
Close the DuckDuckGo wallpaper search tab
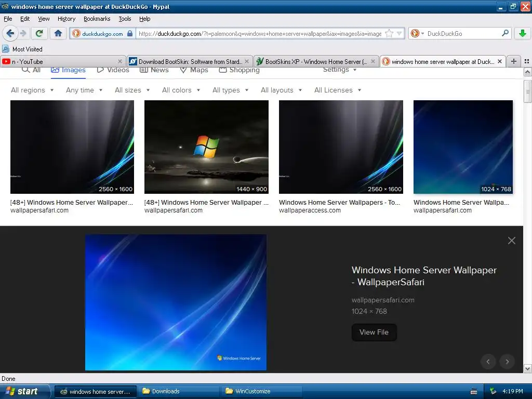click(499, 61)
